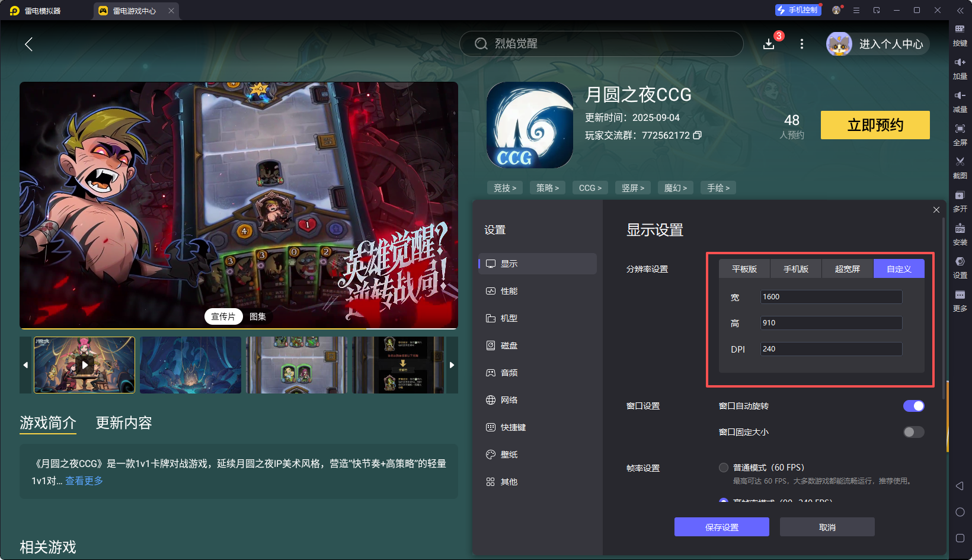
Task: Open the 手绘 > tag
Action: click(x=718, y=188)
